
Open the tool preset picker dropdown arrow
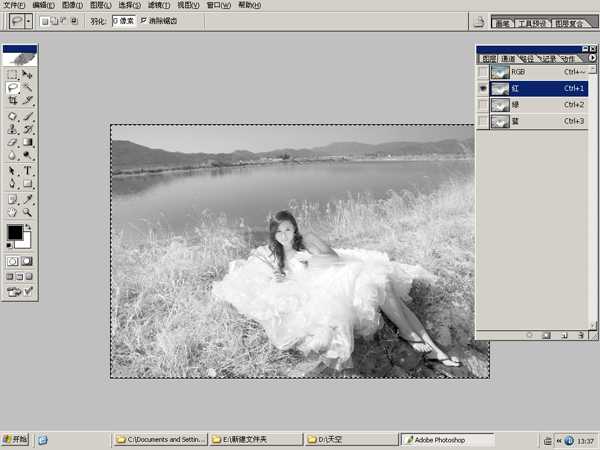[28, 20]
